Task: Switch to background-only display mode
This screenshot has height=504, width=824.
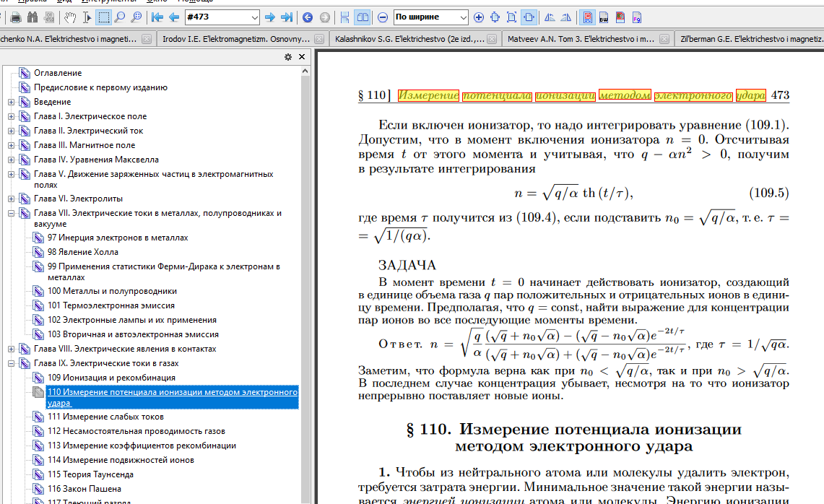Action: (620, 17)
